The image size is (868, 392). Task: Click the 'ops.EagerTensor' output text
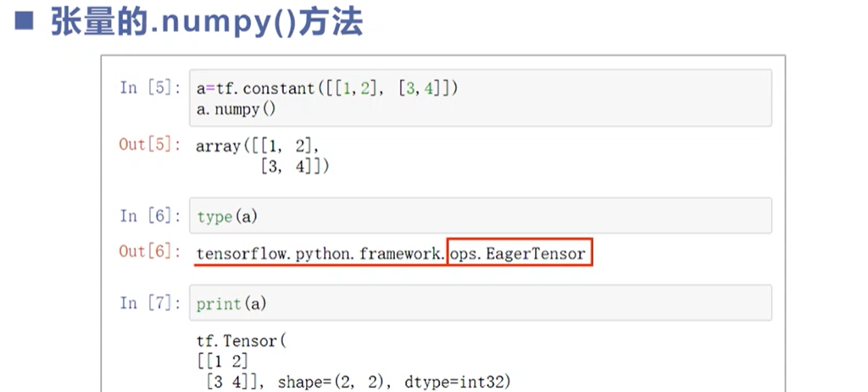tap(518, 254)
